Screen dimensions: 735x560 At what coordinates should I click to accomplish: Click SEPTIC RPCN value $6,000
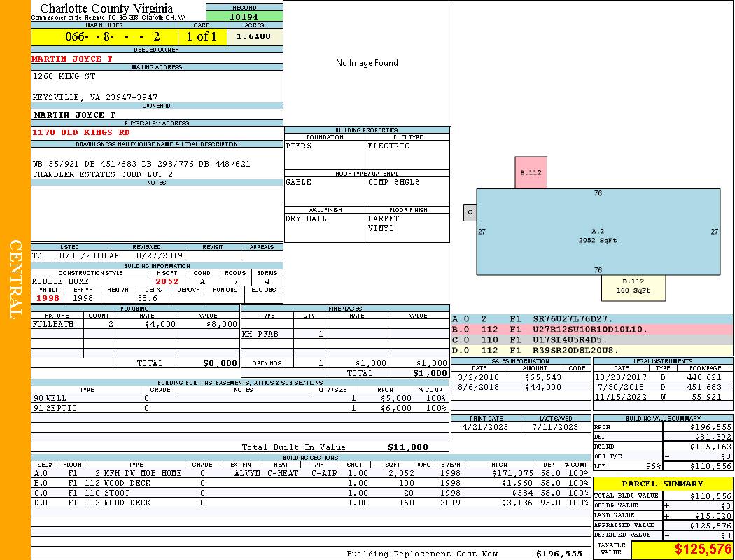(x=396, y=409)
